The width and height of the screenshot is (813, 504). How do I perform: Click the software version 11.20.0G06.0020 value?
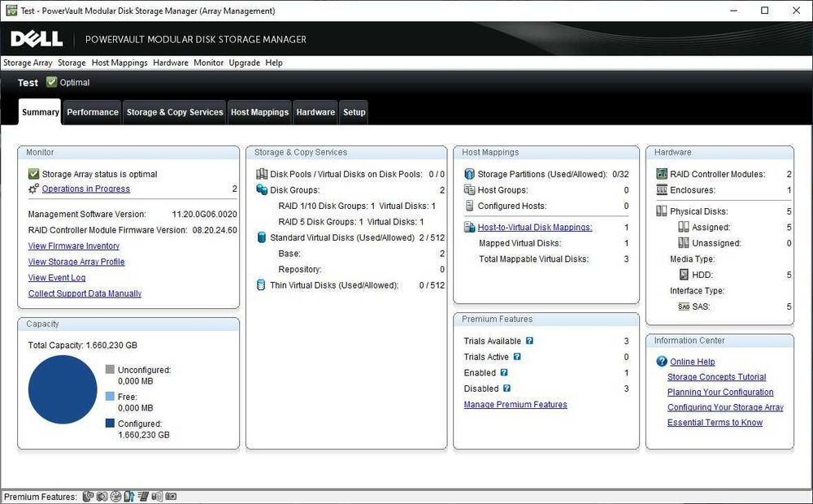point(204,214)
